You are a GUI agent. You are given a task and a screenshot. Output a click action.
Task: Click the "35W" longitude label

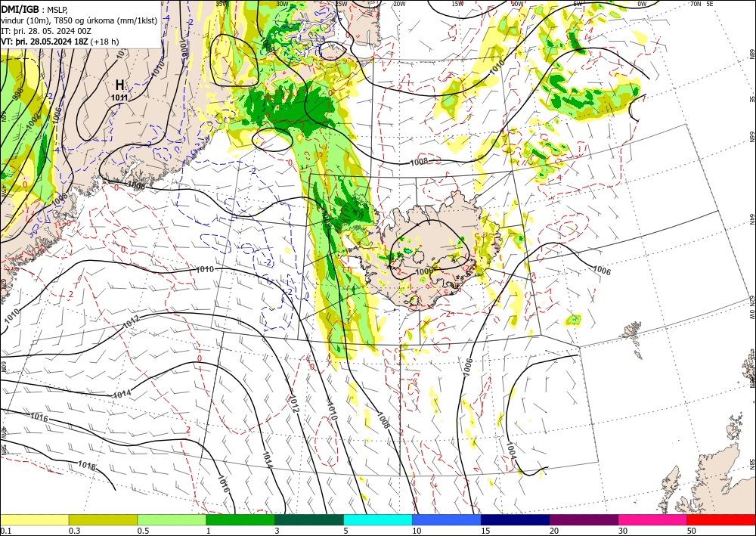(222, 4)
